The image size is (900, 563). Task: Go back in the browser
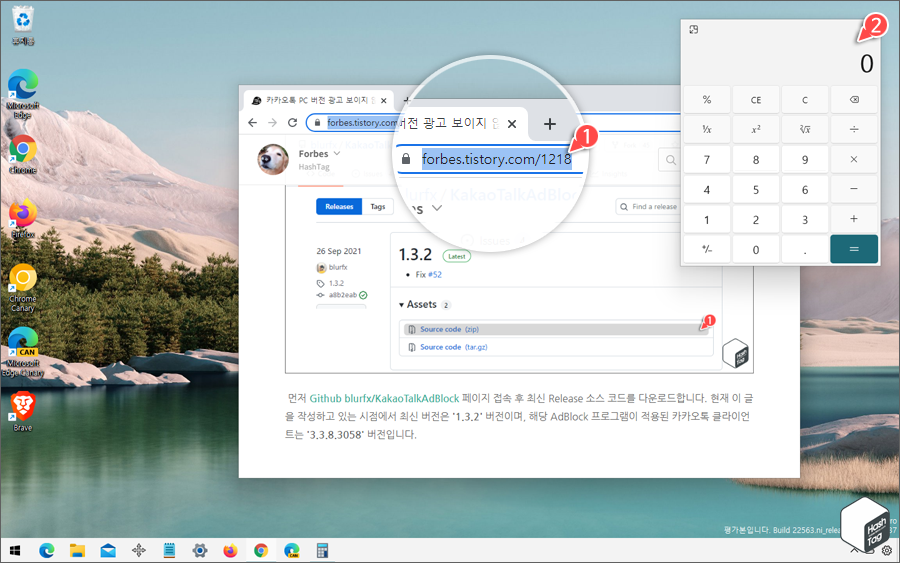click(x=253, y=123)
